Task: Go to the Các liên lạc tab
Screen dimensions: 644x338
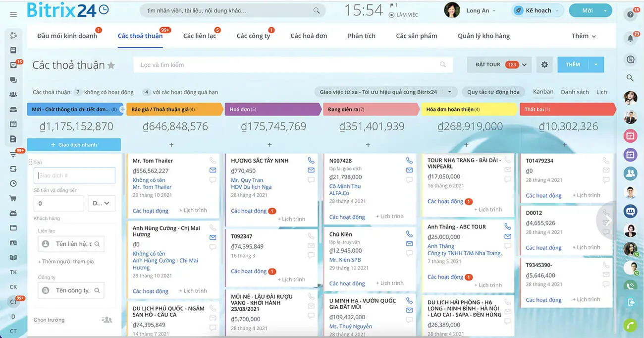Action: click(199, 36)
